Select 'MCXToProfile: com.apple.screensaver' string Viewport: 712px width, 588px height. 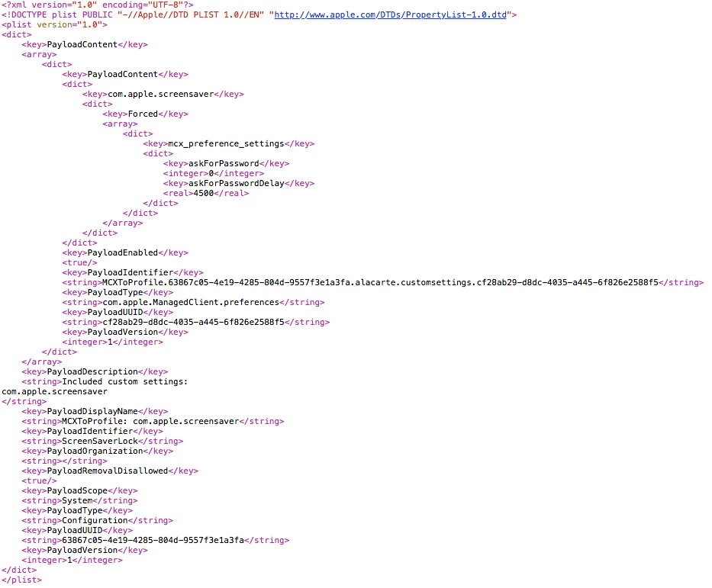click(x=150, y=422)
